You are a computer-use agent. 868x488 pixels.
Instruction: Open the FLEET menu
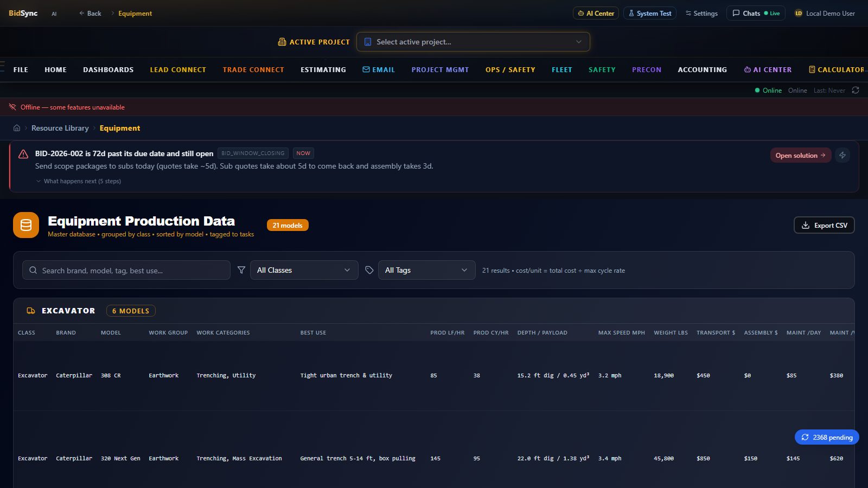point(562,69)
